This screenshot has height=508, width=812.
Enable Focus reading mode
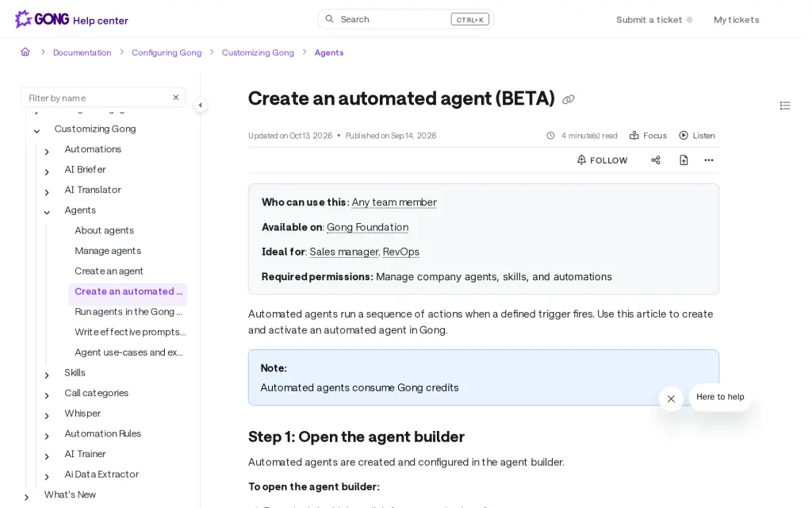click(x=648, y=135)
